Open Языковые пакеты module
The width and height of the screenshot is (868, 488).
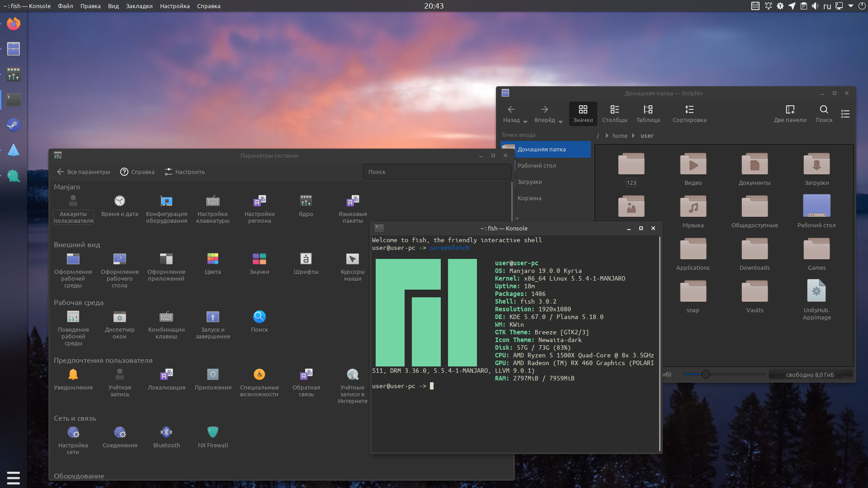tap(353, 209)
